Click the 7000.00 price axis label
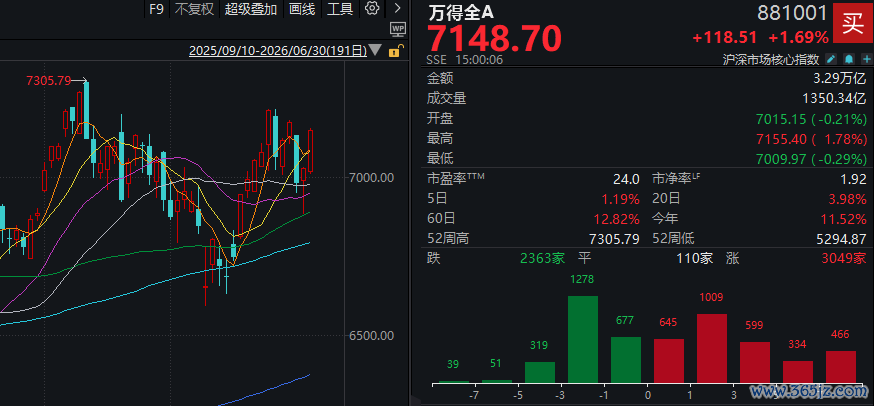The width and height of the screenshot is (874, 406). [x=372, y=178]
